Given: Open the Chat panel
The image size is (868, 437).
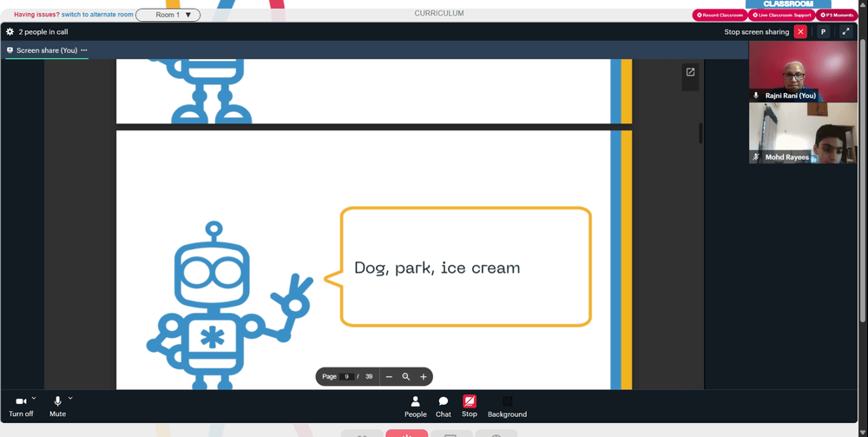Looking at the screenshot, I should pyautogui.click(x=444, y=407).
